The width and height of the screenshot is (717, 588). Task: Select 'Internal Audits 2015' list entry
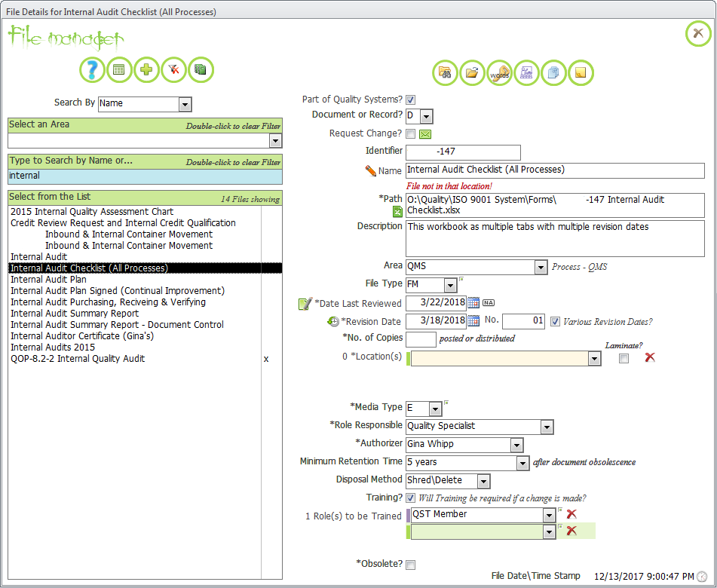[x=135, y=347]
